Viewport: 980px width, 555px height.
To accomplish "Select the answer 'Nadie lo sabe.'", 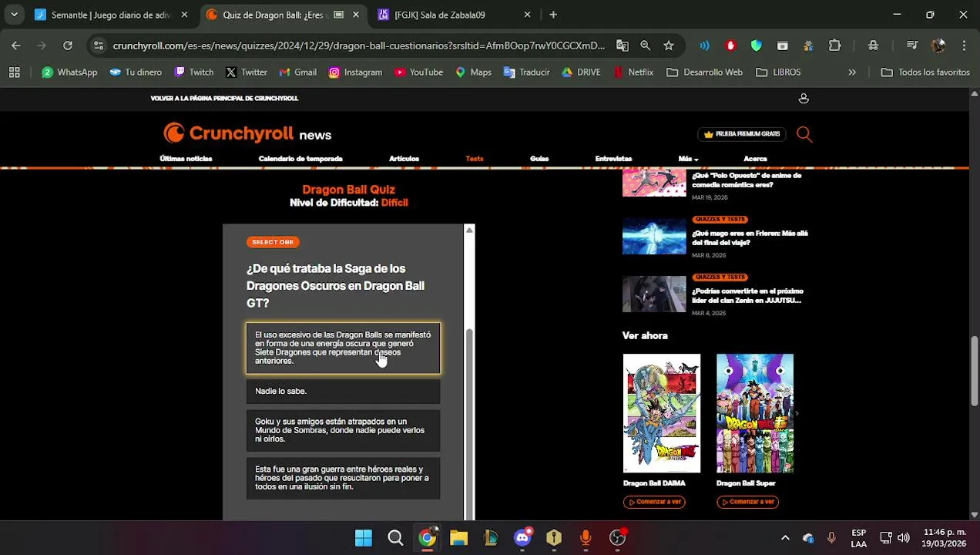I will click(343, 391).
